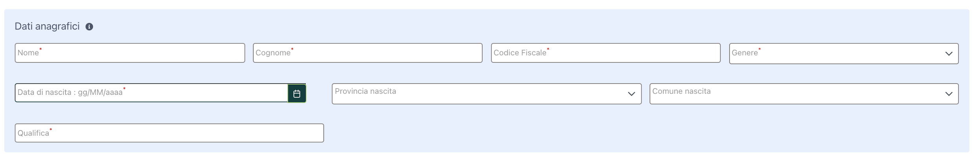Screen dimensions: 980x158
Task: Click the Dati anagrafici section heading
Action: [47, 26]
